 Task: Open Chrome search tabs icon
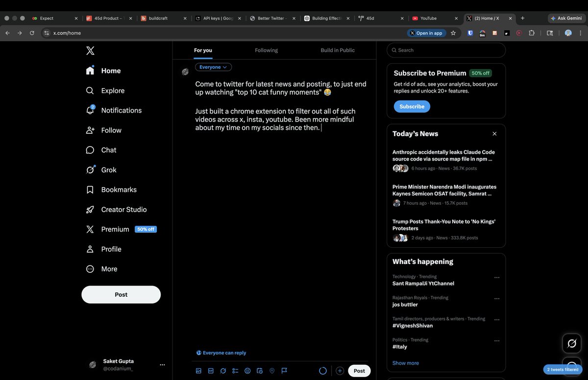550,33
